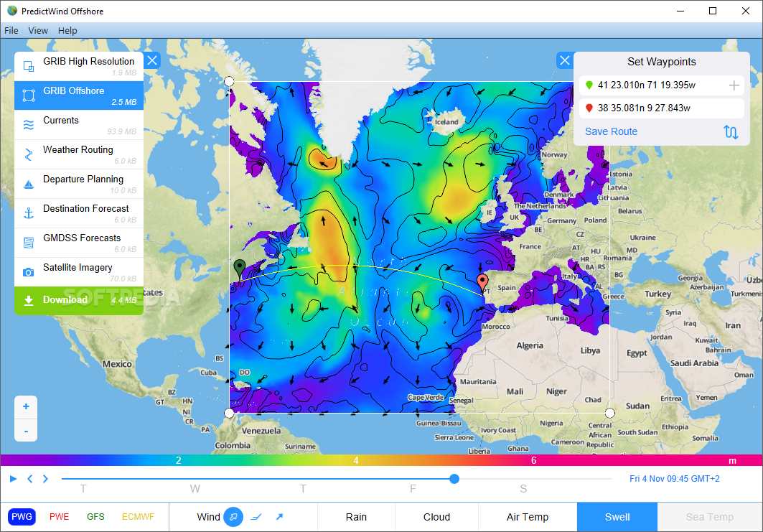
Task: Select wind shaded arrows display mode
Action: (233, 517)
